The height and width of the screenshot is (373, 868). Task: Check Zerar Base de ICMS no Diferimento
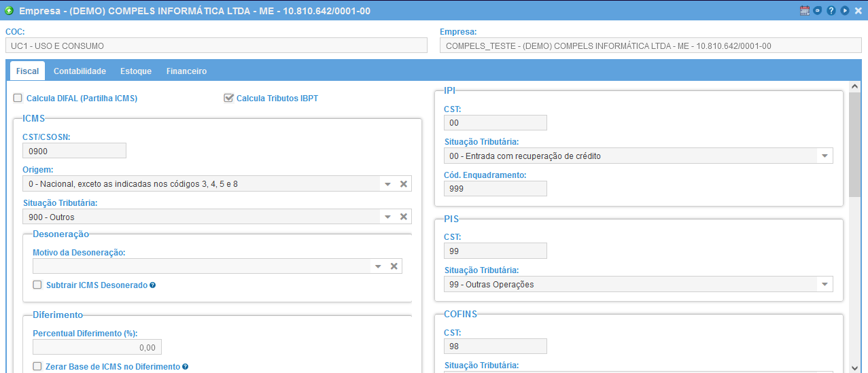(x=37, y=367)
